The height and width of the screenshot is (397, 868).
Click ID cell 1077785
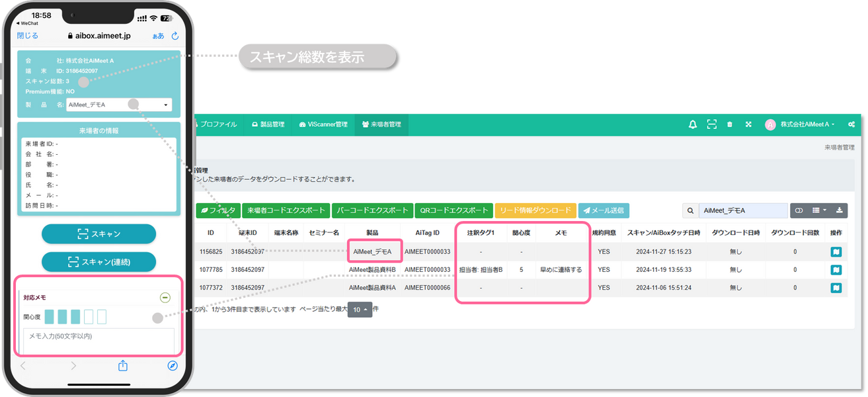tap(211, 270)
